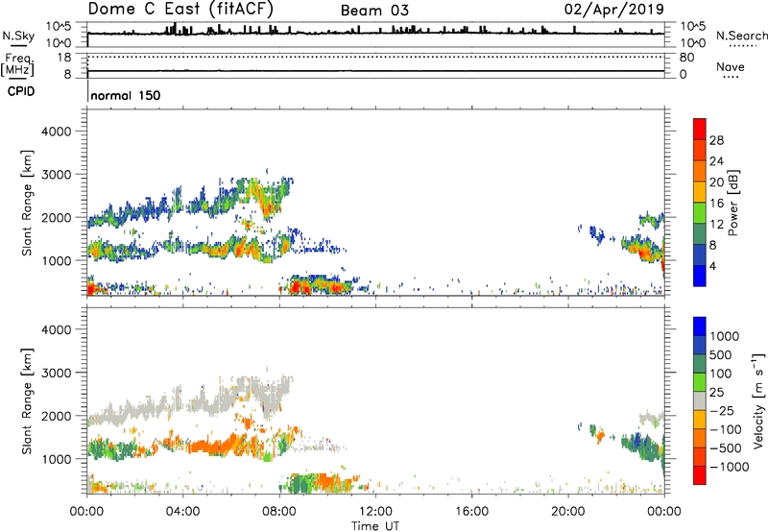This screenshot has width=768, height=532.
Task: Click the left "10^5" noise axis tick
Action: coord(59,27)
